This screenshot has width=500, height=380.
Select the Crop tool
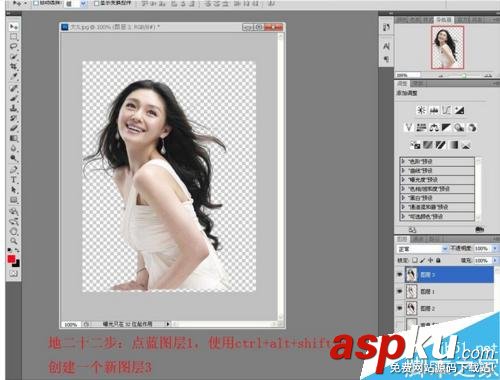click(14, 67)
